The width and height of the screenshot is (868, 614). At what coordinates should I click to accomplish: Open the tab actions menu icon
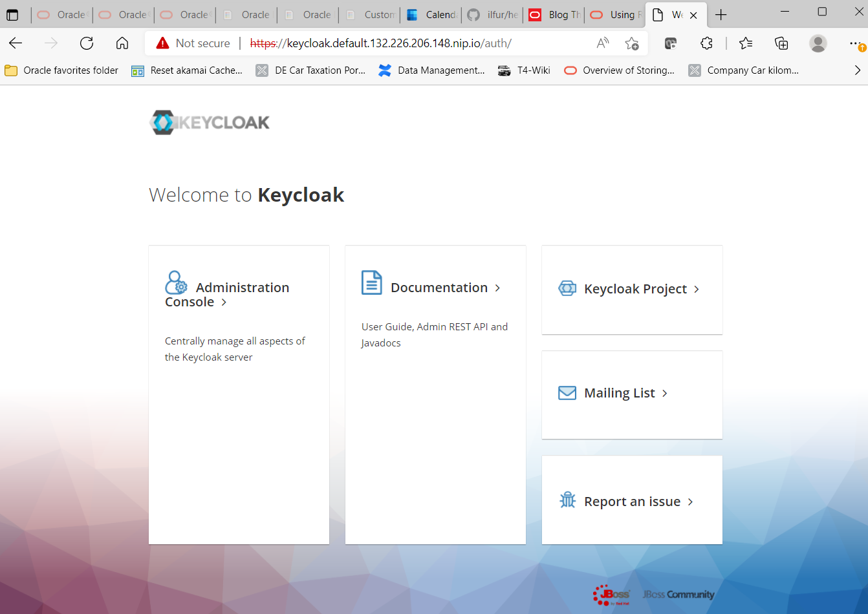12,14
